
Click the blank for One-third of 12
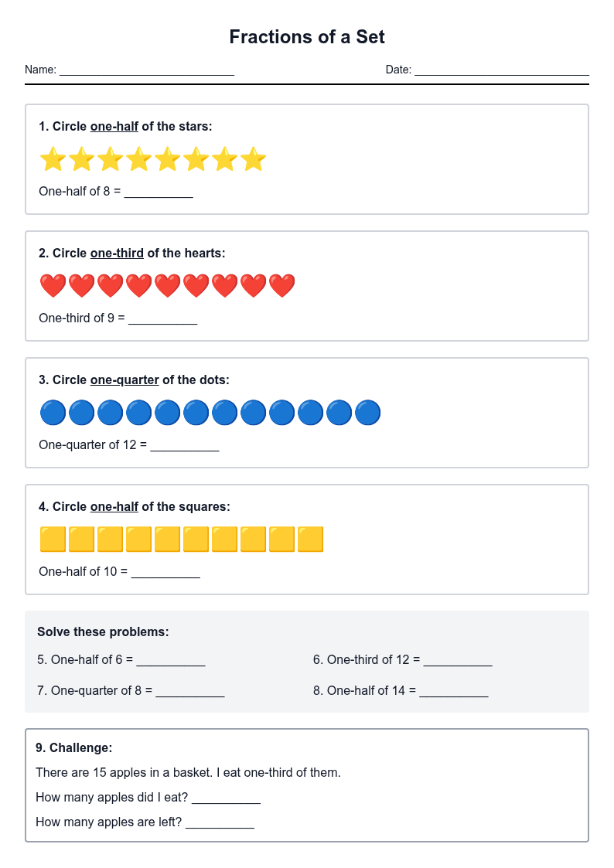point(458,660)
